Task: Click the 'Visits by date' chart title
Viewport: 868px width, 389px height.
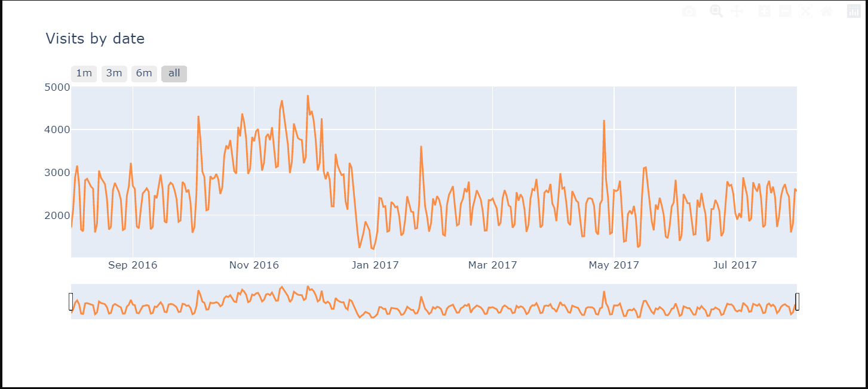Action: (x=95, y=39)
